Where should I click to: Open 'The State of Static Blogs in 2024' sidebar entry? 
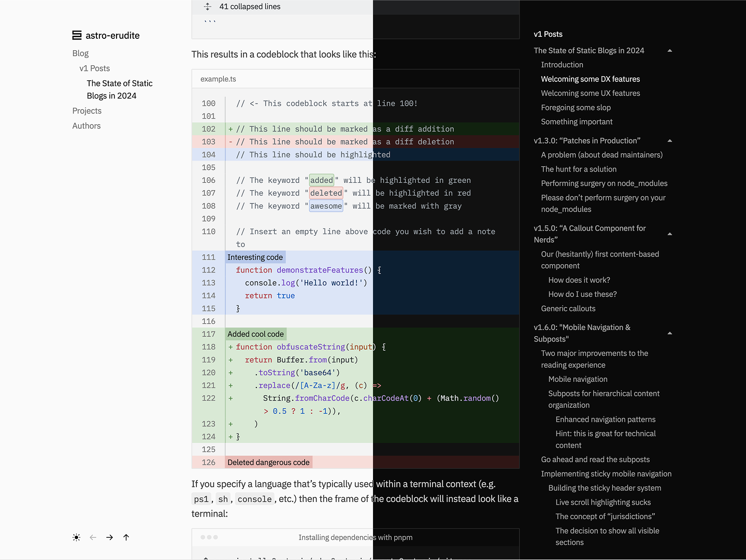(x=120, y=90)
